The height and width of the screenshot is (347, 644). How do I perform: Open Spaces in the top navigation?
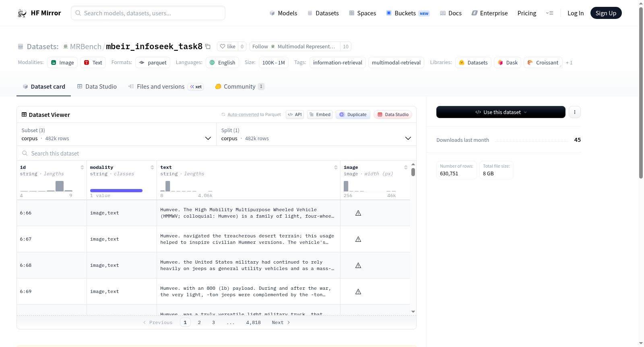coord(363,13)
